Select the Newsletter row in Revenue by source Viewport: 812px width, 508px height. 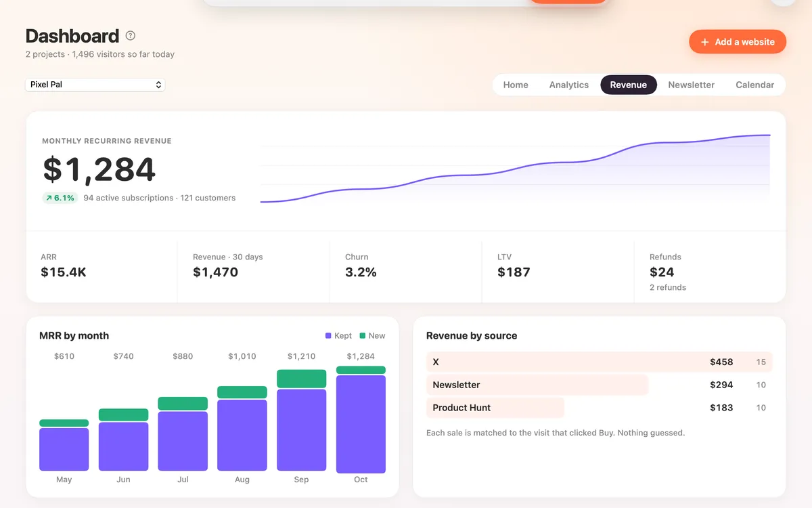click(x=599, y=385)
